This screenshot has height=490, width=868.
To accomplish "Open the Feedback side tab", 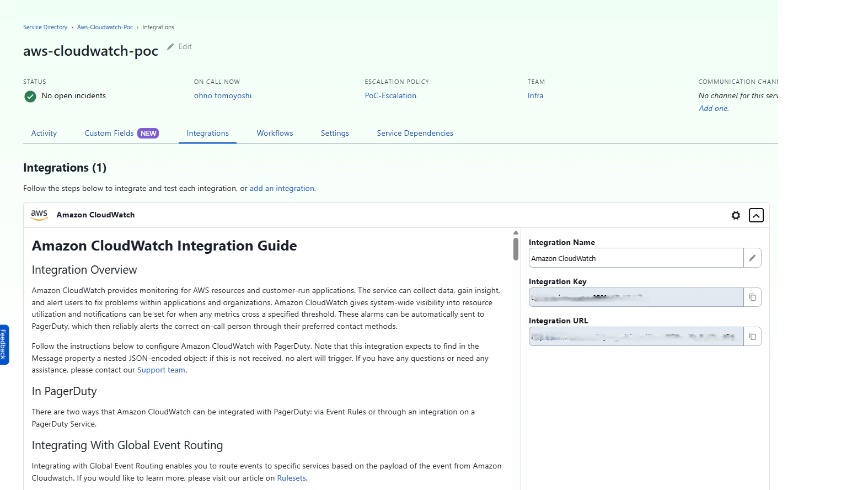I will (x=4, y=344).
